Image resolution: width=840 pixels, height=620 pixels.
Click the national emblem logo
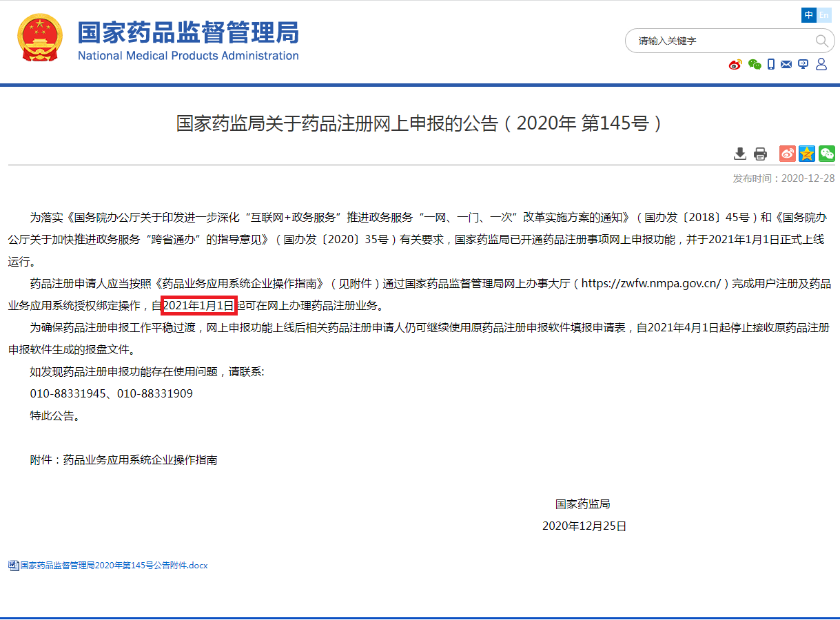point(39,38)
